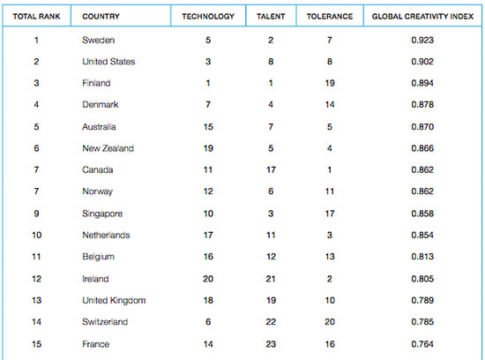Click the TECHNOLOGY column header
Image resolution: width=485 pixels, height=360 pixels.
click(x=208, y=16)
